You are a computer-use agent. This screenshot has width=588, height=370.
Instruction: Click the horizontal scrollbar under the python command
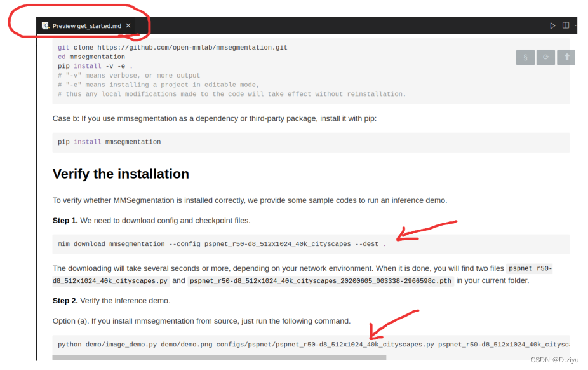pyautogui.click(x=219, y=358)
